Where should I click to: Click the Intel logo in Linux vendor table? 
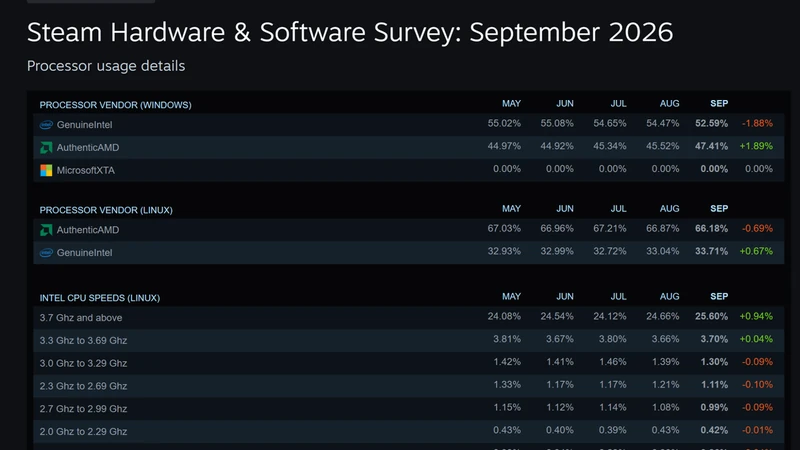tap(46, 253)
